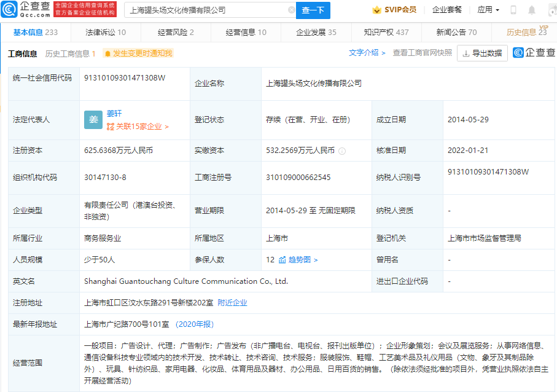Expand 关联15家企业 related companies
The height and width of the screenshot is (392, 557).
(x=138, y=127)
